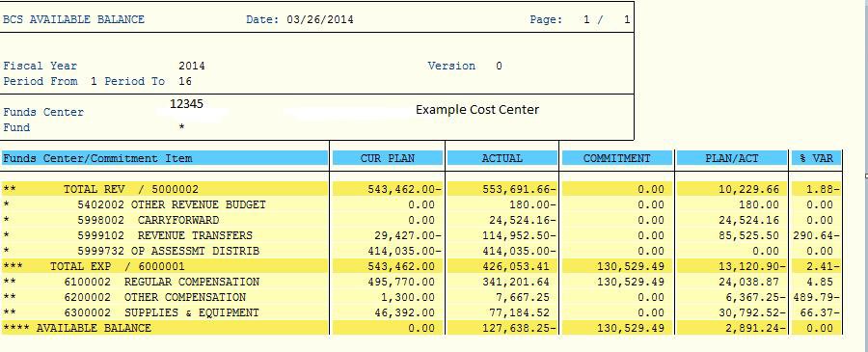Click the Fund asterisk value
Screen dimensions: 868x352
(x=181, y=127)
